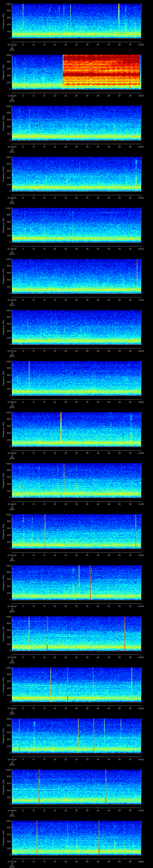Click the 23:43:00 start time label
The image size is (153, 868).
click(x=12, y=657)
